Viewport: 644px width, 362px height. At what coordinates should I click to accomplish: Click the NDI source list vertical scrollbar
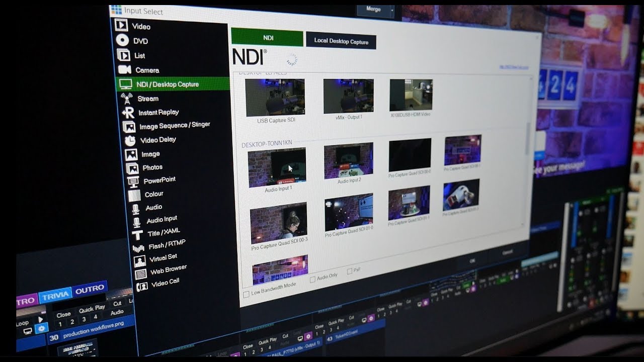click(x=527, y=138)
